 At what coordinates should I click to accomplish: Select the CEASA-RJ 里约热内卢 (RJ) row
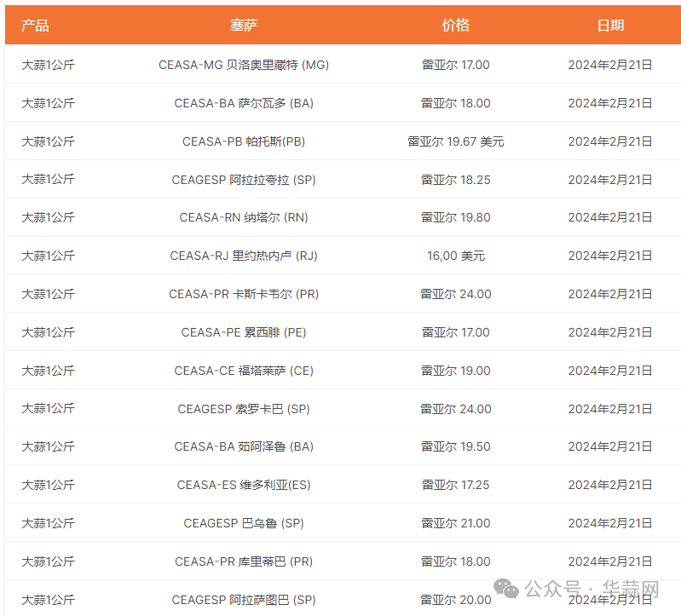(243, 256)
